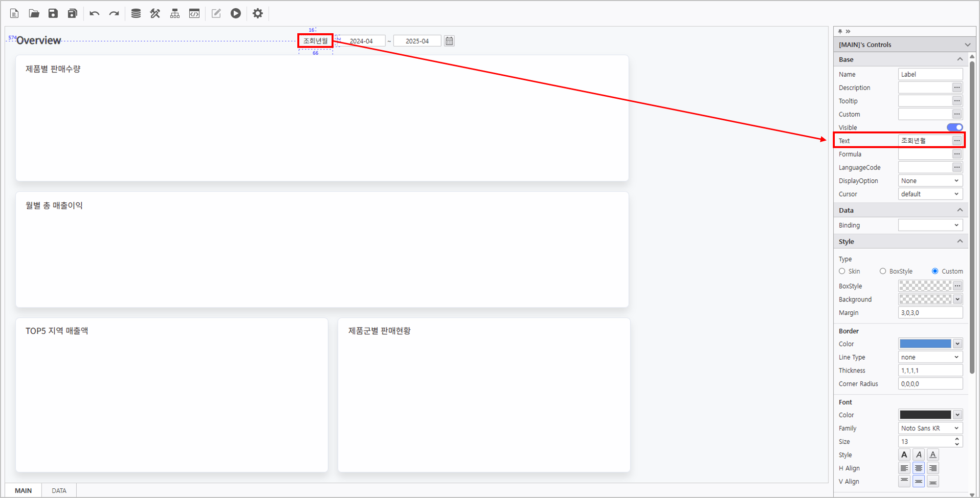980x498 pixels.
Task: Open the code window icon in the toolbar
Action: click(194, 13)
